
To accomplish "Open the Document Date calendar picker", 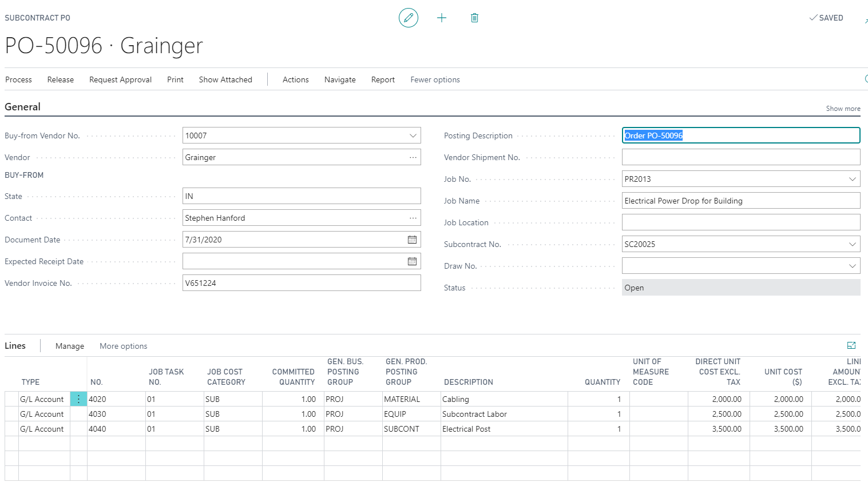I will (x=412, y=239).
